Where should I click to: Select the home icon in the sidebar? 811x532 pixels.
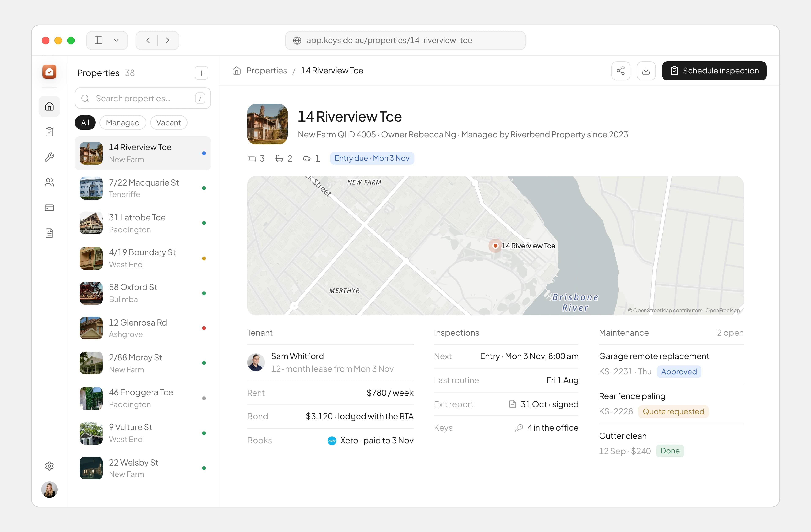click(x=49, y=107)
